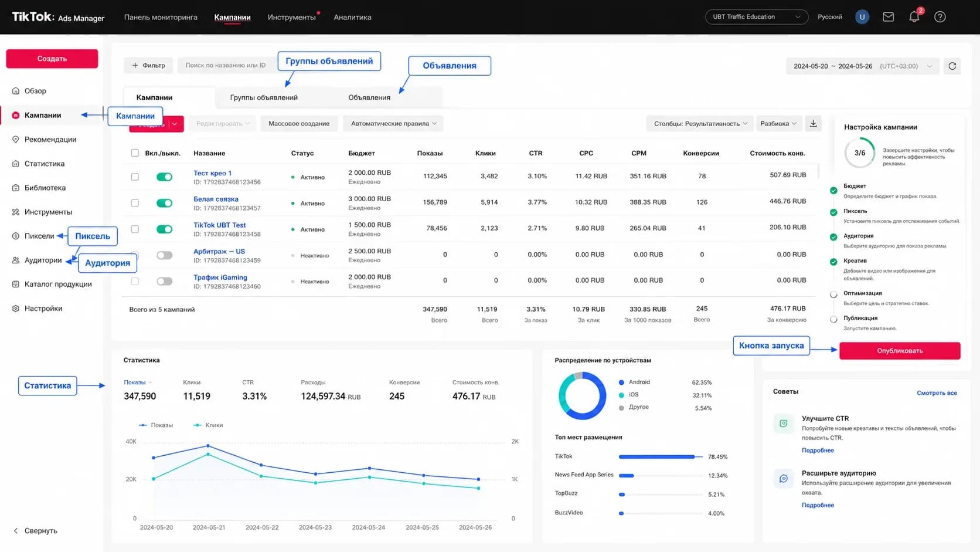
Task: Click the Инструменты sidebar icon
Action: (16, 212)
